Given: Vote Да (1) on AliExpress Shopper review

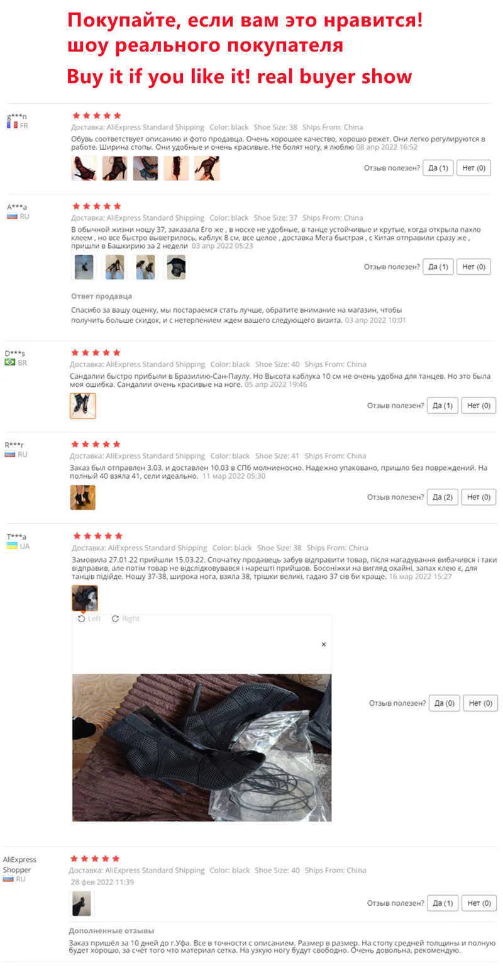Looking at the screenshot, I should coord(442,903).
